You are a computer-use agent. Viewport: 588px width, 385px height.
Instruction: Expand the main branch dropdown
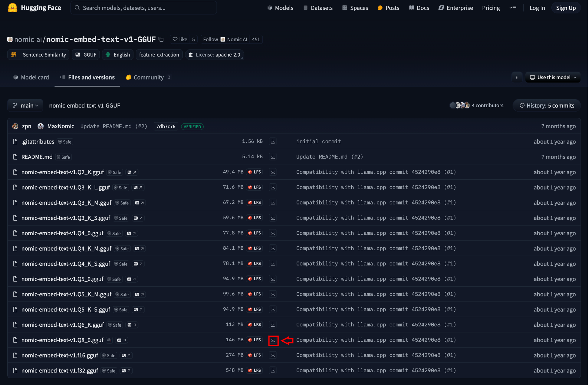(x=25, y=105)
